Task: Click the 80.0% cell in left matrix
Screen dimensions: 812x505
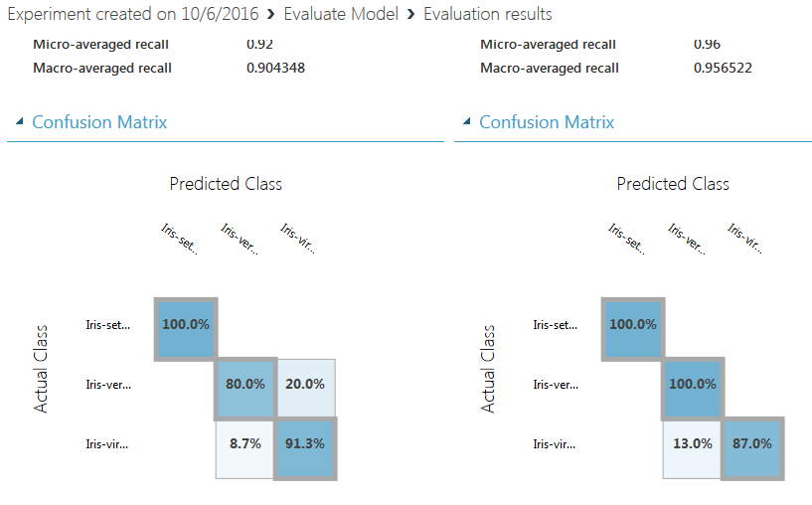Action: pyautogui.click(x=245, y=385)
